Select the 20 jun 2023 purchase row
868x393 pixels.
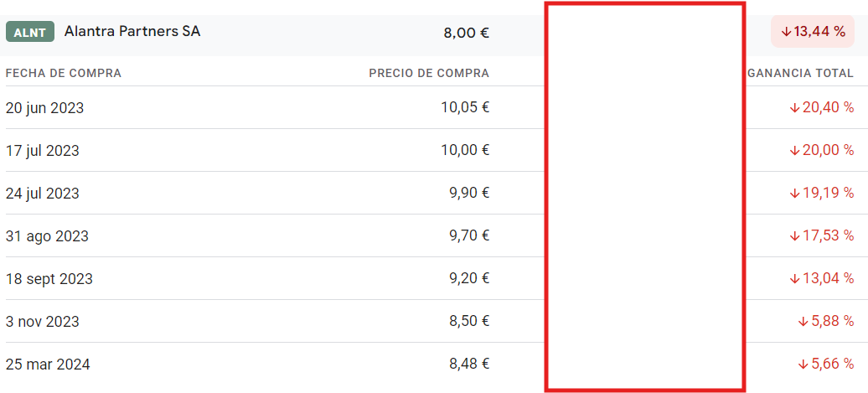pos(429,107)
